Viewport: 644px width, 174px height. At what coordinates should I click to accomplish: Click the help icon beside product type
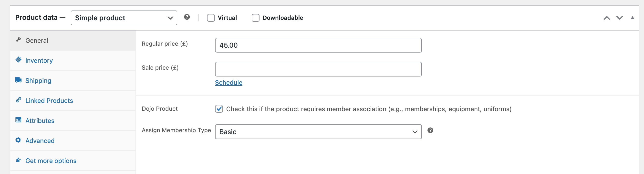tap(187, 17)
